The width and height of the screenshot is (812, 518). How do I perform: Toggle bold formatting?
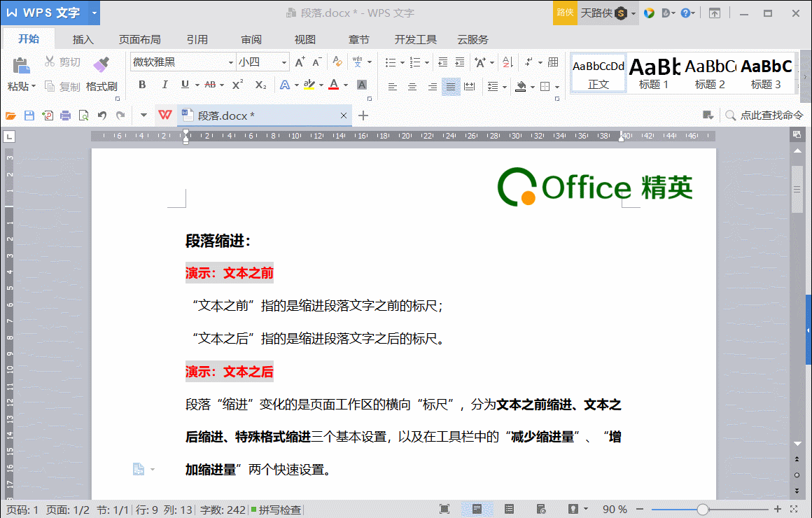[142, 85]
